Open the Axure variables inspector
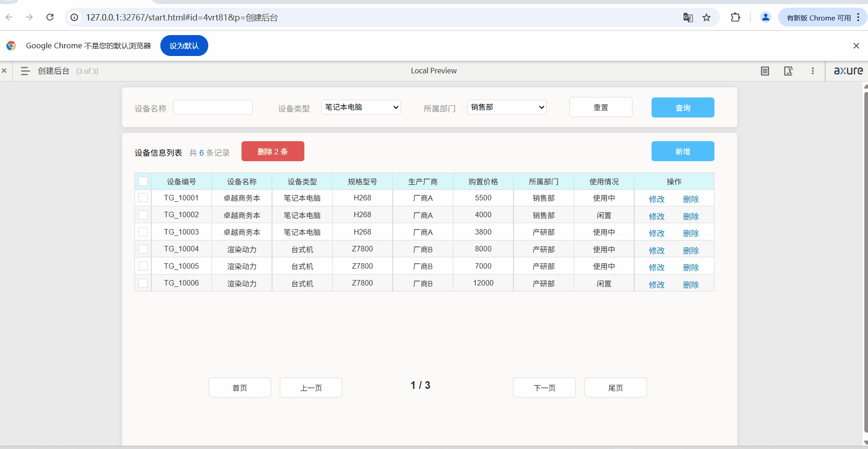 pyautogui.click(x=789, y=71)
